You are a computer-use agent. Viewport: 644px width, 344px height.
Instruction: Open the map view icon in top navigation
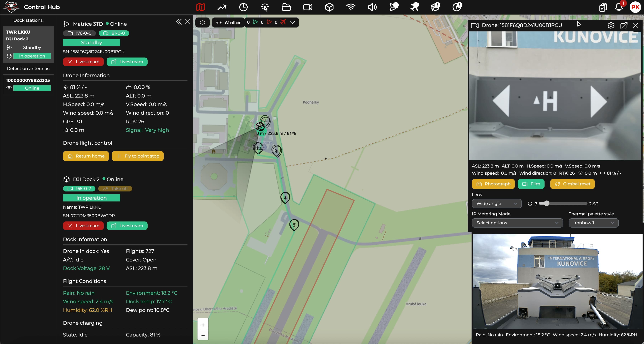point(200,7)
